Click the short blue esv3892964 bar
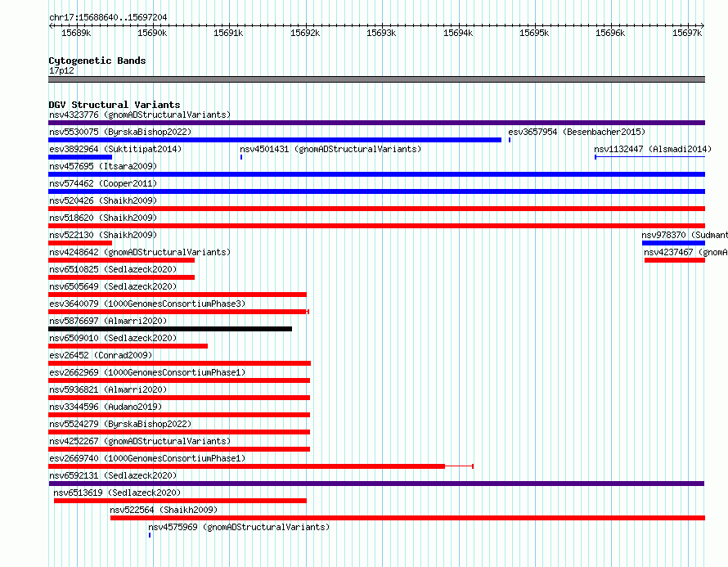The image size is (728, 567). pyautogui.click(x=80, y=157)
